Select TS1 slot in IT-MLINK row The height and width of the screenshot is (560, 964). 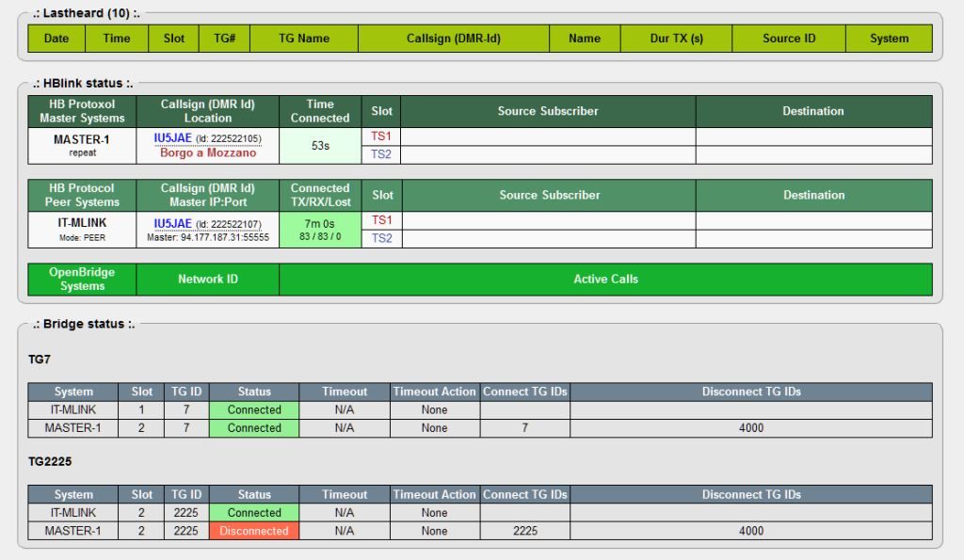pos(382,220)
